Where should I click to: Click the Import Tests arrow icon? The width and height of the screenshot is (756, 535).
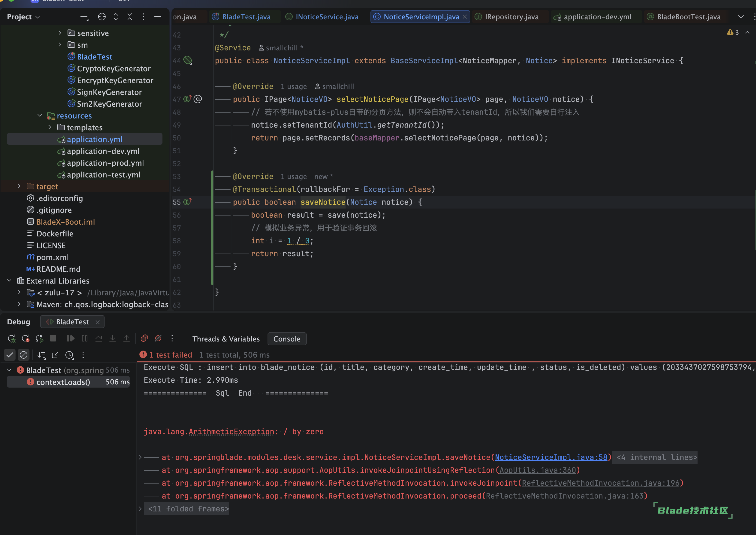click(x=55, y=355)
